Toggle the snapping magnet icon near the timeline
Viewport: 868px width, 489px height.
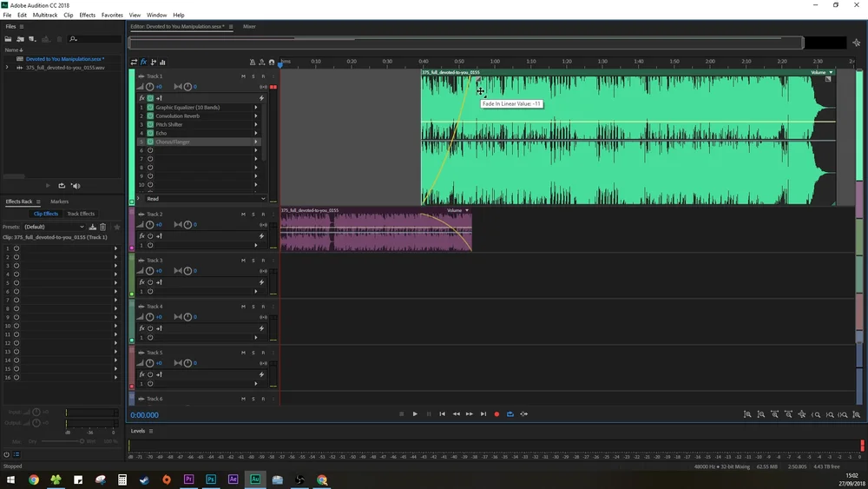(271, 62)
